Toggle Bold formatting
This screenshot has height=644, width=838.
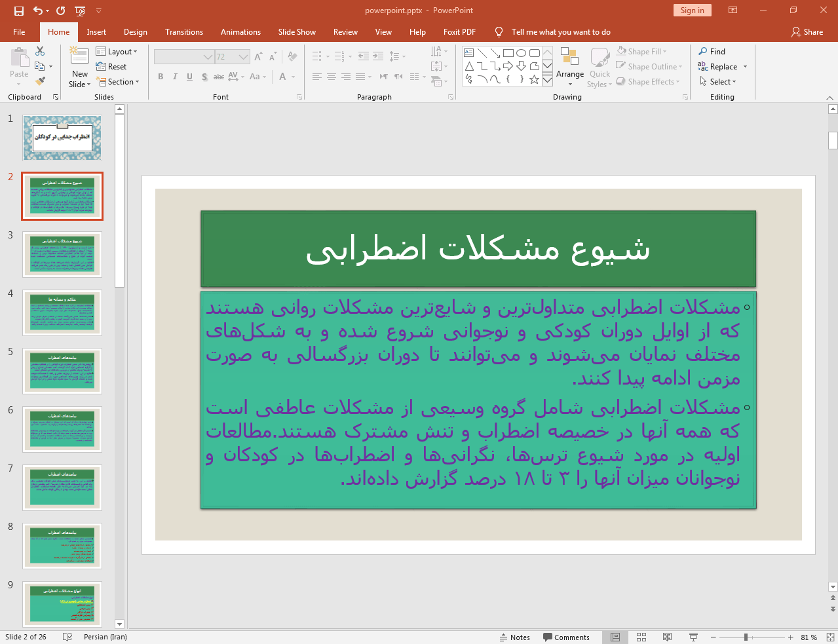click(161, 77)
